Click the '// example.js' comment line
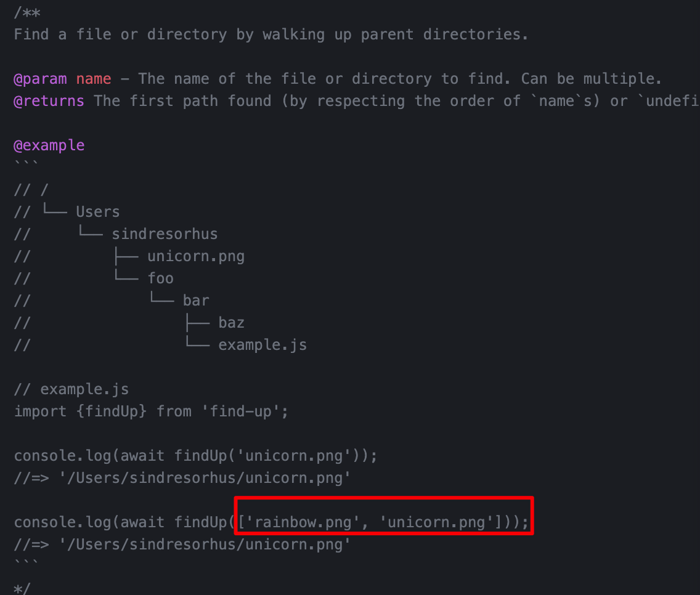Image resolution: width=700 pixels, height=595 pixels. coord(71,389)
